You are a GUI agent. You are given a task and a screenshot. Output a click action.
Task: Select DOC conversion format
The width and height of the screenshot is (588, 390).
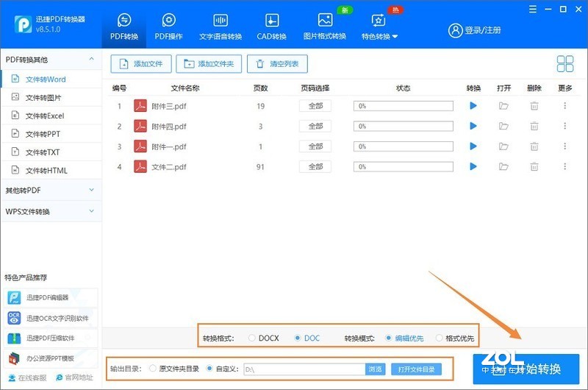pyautogui.click(x=306, y=338)
